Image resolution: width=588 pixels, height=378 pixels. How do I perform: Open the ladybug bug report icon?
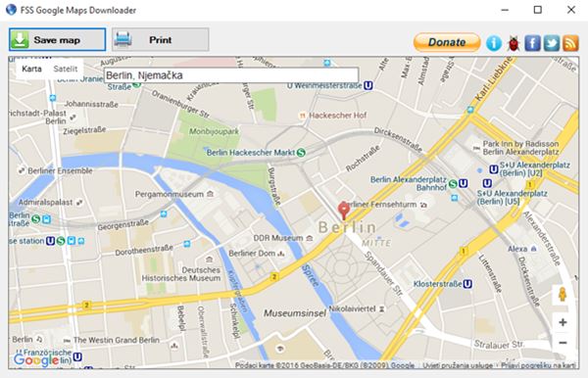514,43
